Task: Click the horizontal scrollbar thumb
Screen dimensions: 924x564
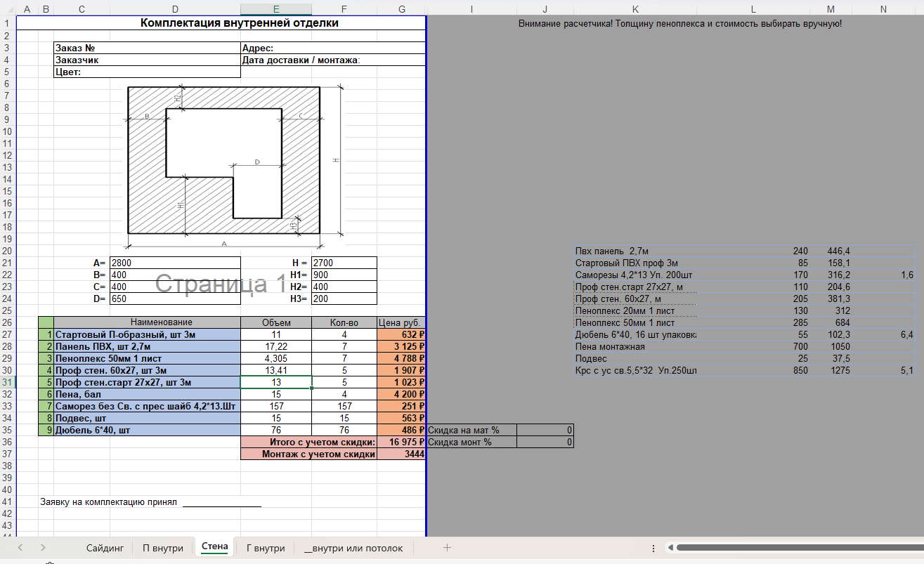Action: coord(799,547)
